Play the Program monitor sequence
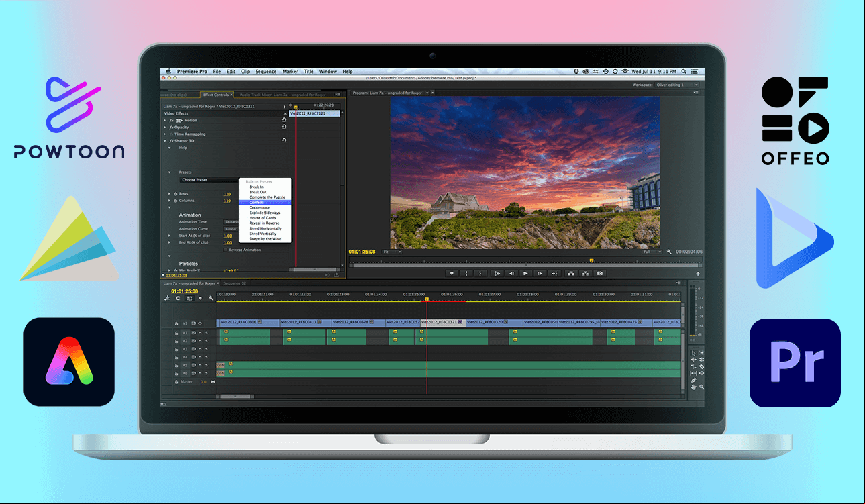Screen dimensions: 865x504 click(525, 273)
